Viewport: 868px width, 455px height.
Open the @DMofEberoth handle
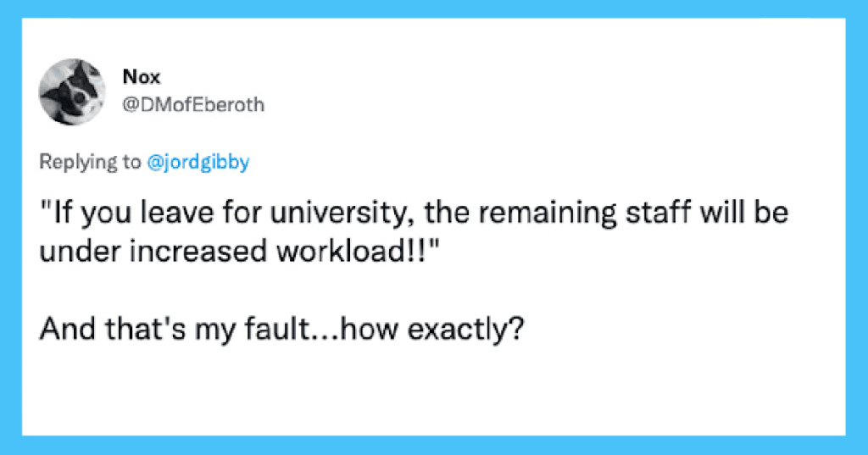tap(193, 104)
